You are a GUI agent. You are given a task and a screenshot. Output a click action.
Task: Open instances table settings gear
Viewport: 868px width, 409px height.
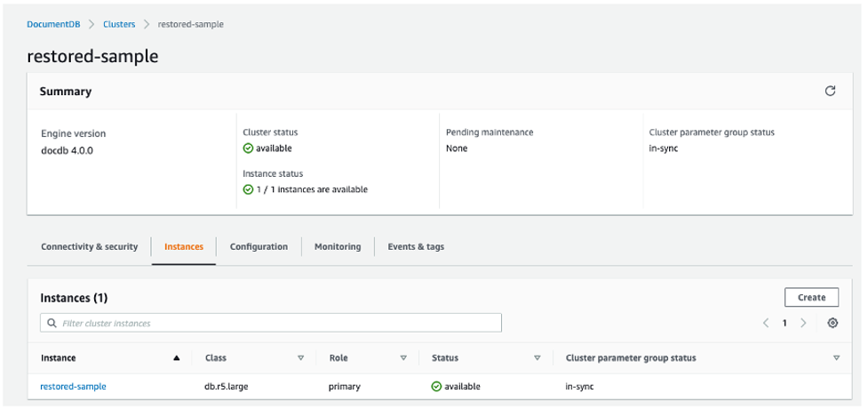pos(832,323)
